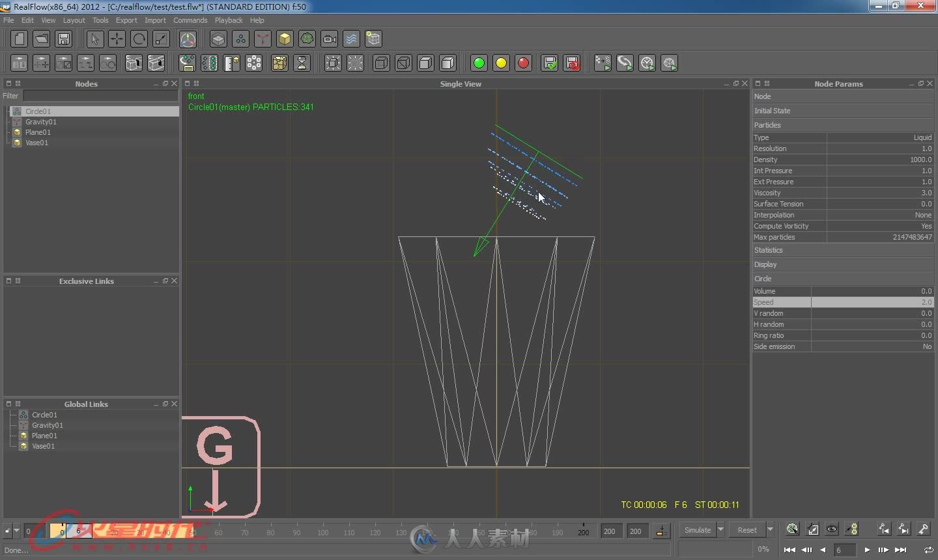Step one frame forward

point(883,550)
